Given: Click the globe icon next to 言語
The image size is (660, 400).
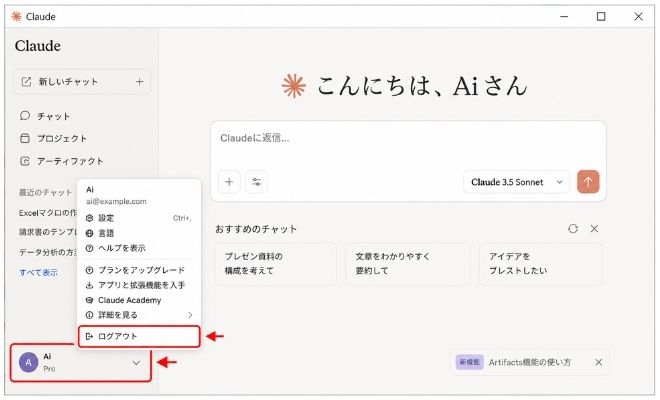Looking at the screenshot, I should (x=89, y=233).
